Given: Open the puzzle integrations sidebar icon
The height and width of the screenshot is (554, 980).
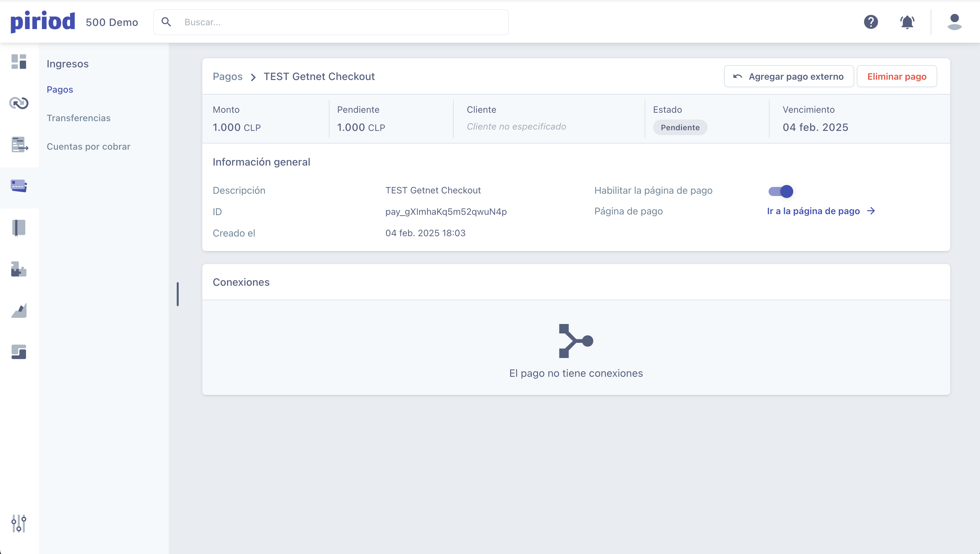Looking at the screenshot, I should [x=19, y=269].
